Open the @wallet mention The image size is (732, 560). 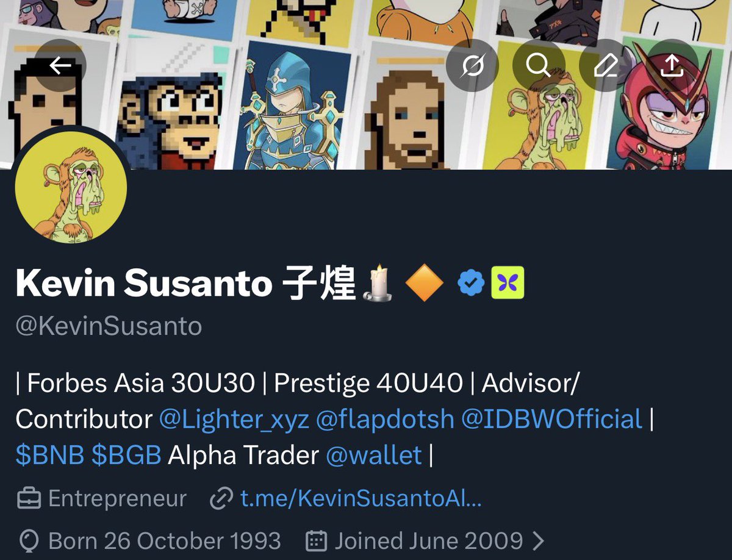click(375, 455)
